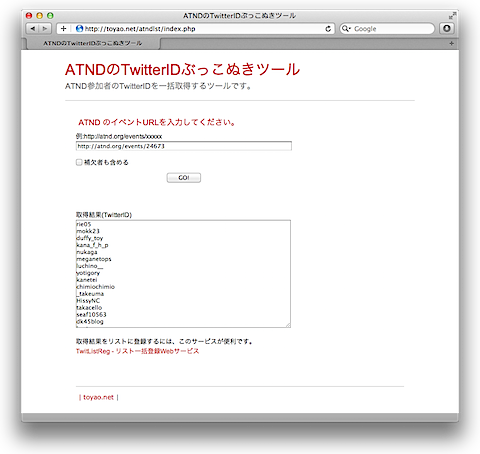Screen dimensions: 480x454
Task: Select nukaga in results list
Action: point(87,252)
